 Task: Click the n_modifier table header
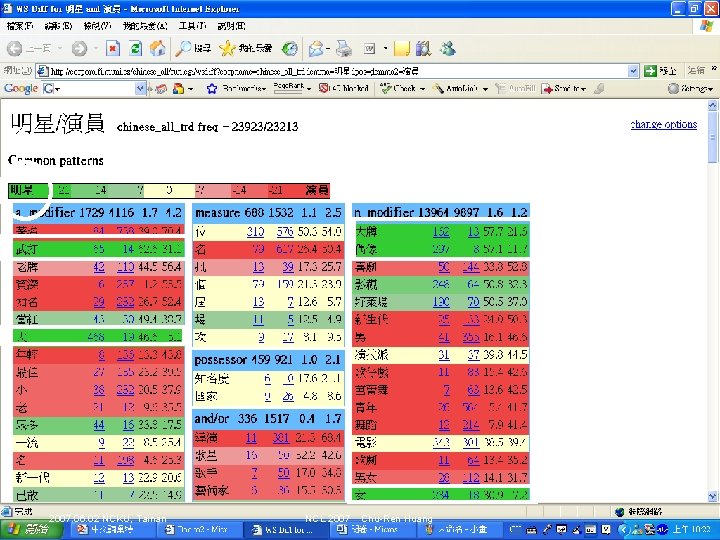441,212
